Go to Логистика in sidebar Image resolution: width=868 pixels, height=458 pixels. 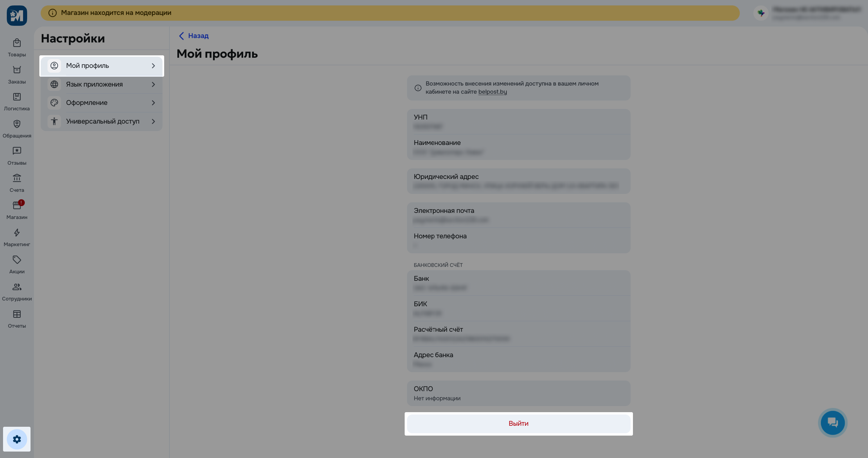[17, 97]
